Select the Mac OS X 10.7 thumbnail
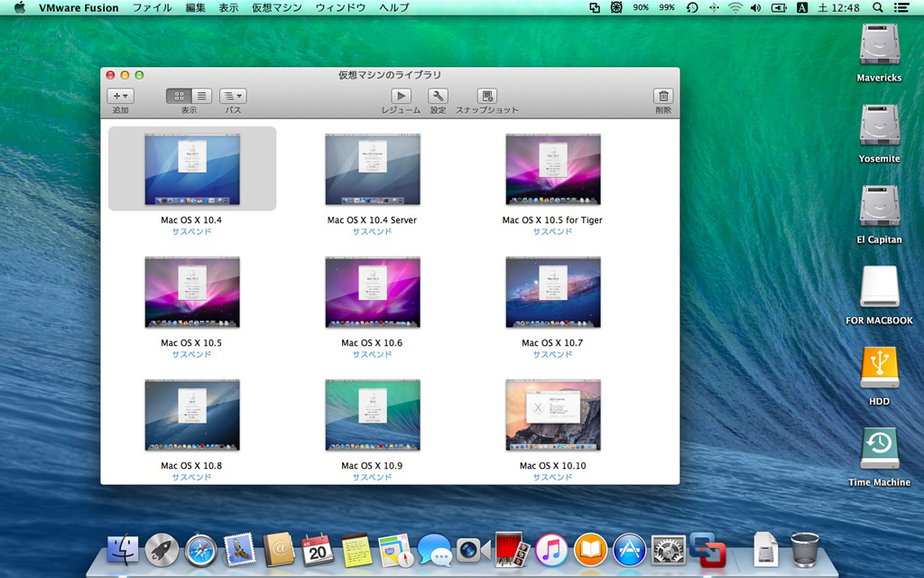Image resolution: width=924 pixels, height=578 pixels. click(553, 292)
